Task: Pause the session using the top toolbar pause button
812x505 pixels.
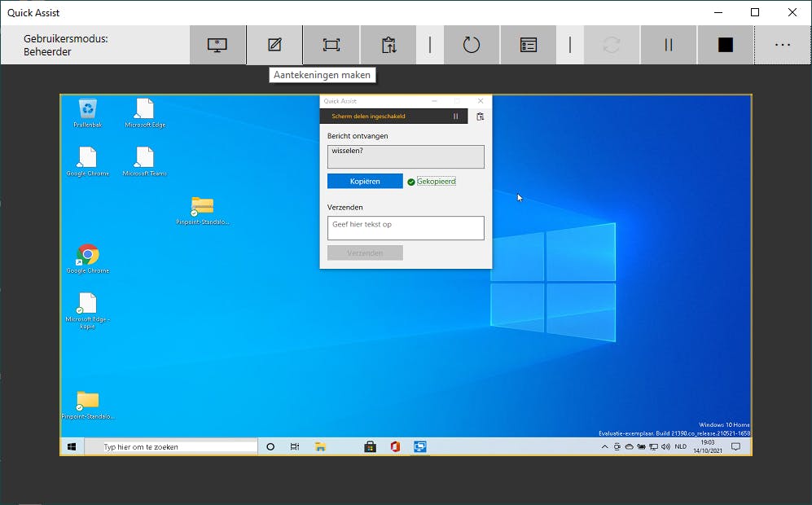Action: pyautogui.click(x=669, y=46)
